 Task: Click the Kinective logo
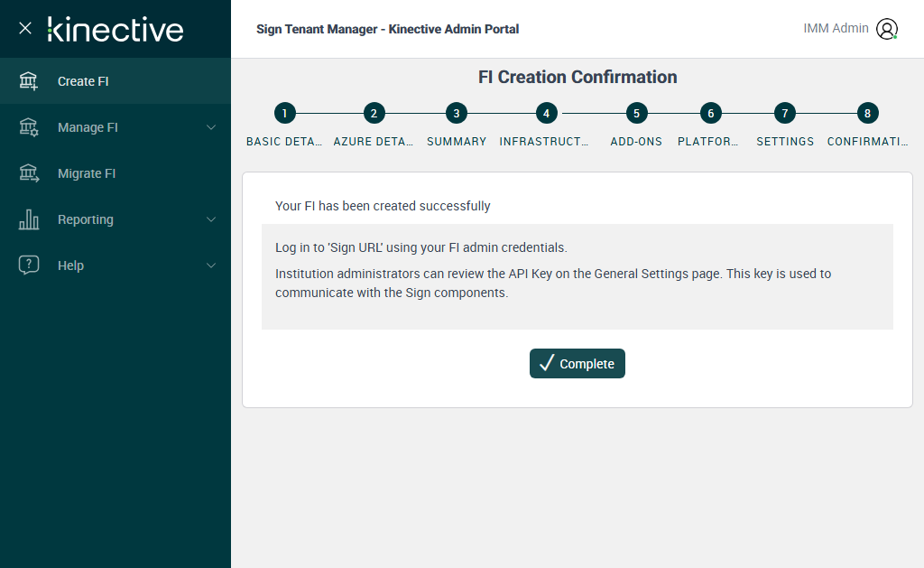[x=115, y=30]
